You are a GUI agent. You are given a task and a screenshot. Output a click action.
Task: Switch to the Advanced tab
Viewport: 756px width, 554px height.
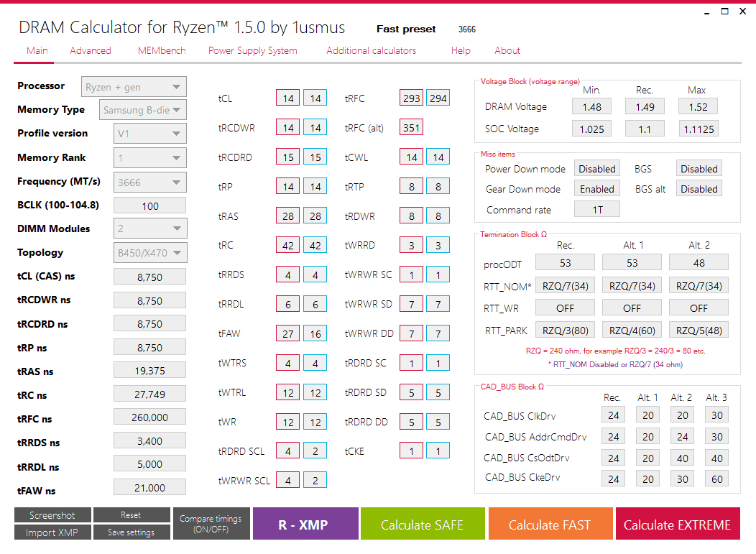click(x=91, y=50)
